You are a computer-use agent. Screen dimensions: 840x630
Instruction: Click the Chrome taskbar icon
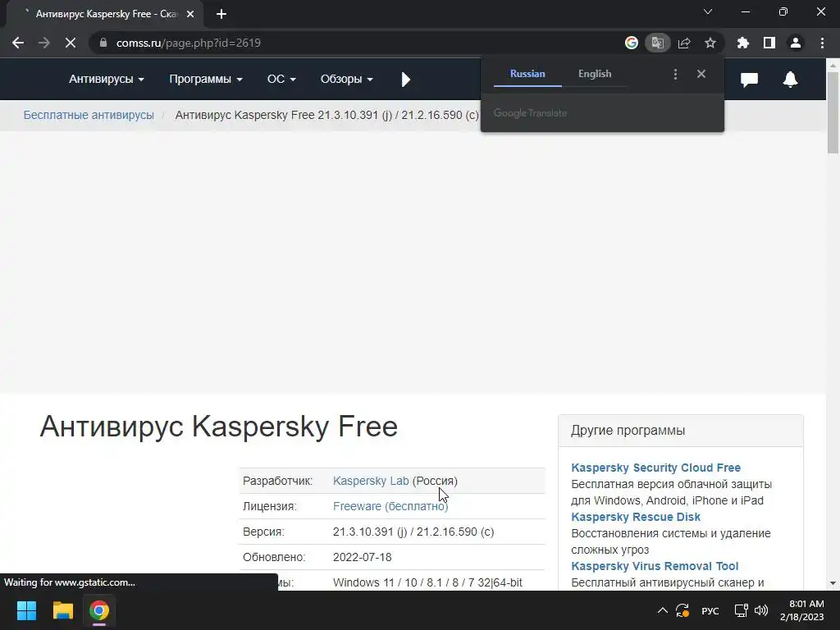tap(99, 610)
